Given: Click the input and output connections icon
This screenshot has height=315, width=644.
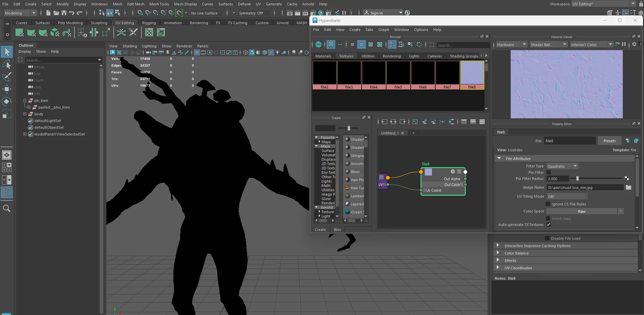Looking at the screenshot, I should (393, 122).
